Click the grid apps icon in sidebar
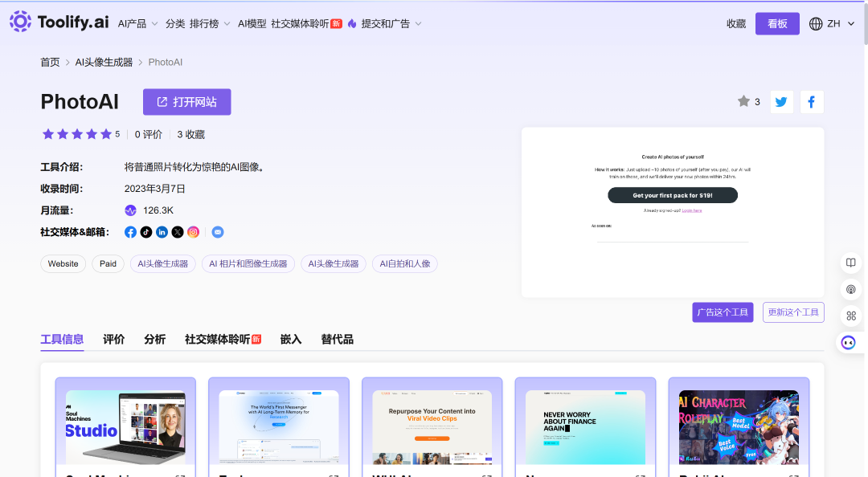Viewport: 868px width, 477px height. 851,316
